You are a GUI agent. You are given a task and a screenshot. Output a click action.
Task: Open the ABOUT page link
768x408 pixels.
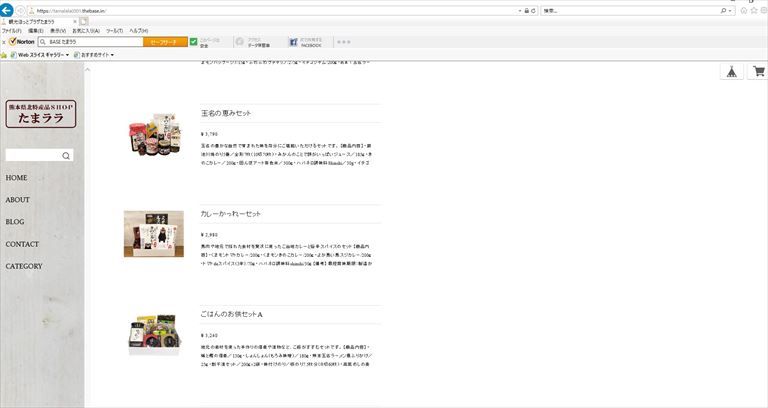pyautogui.click(x=18, y=200)
